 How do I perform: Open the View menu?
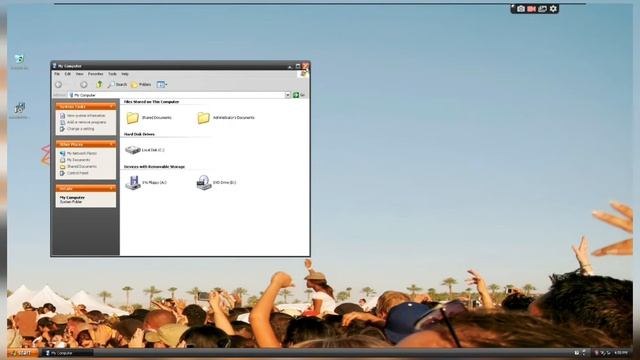[79, 74]
